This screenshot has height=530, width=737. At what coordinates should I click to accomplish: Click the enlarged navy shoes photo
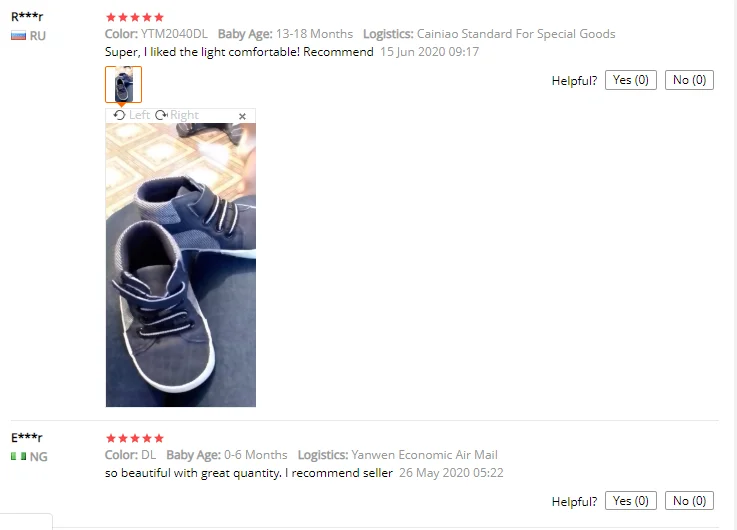(181, 265)
